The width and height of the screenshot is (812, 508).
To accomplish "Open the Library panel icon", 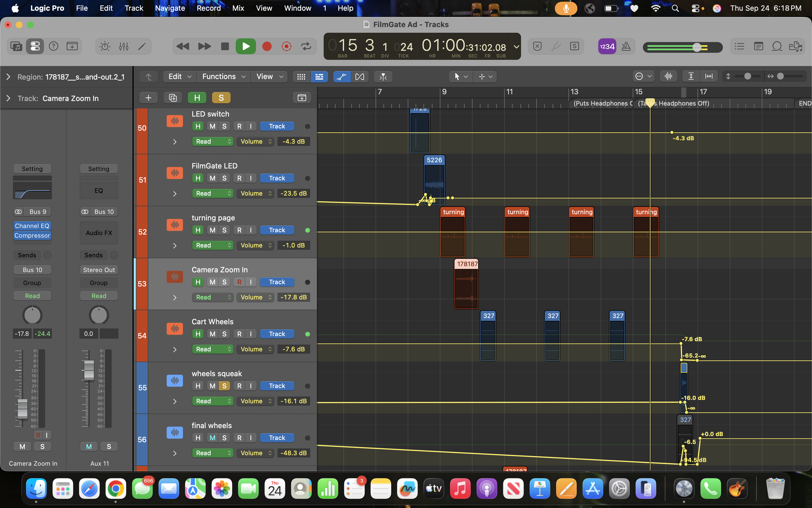I will click(16, 46).
